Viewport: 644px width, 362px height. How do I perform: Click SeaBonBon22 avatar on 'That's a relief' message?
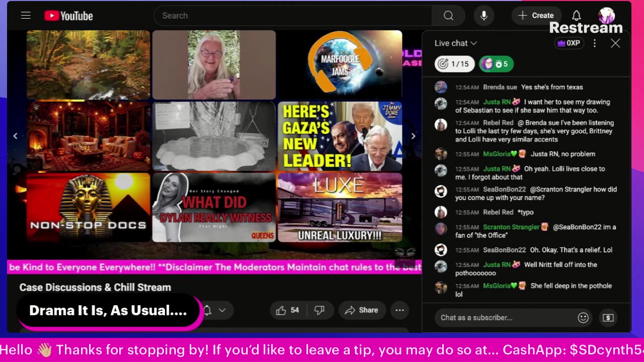point(441,250)
